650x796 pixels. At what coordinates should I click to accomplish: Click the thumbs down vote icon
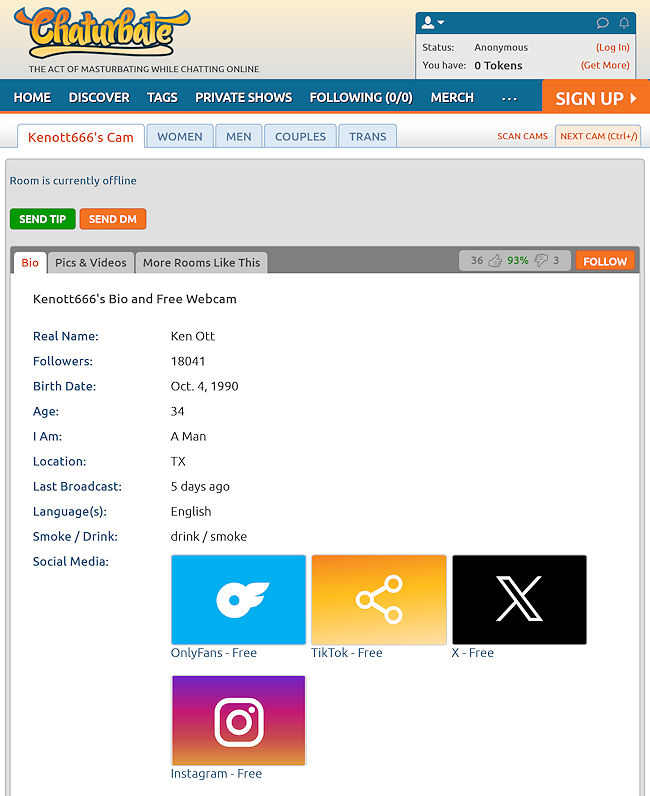point(541,260)
